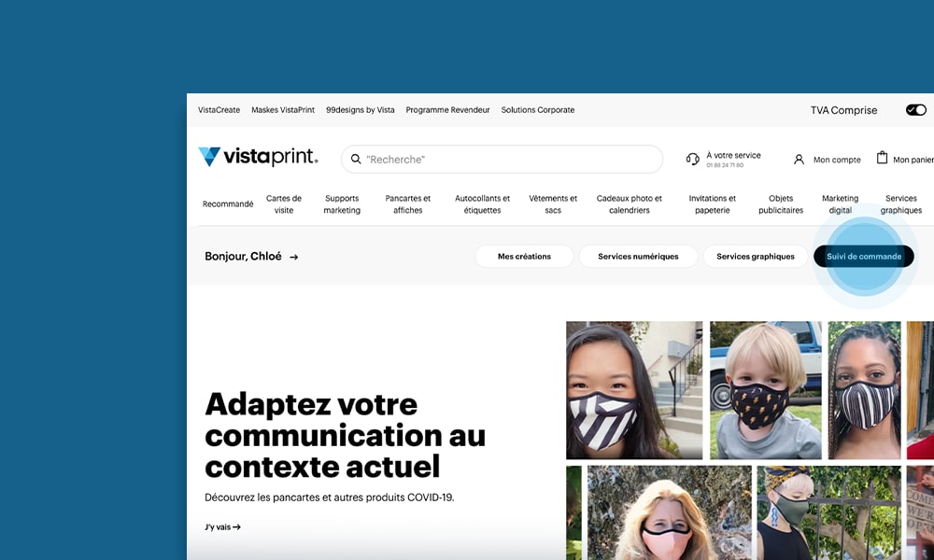
Task: Click photo of person in green mask
Action: point(828,513)
